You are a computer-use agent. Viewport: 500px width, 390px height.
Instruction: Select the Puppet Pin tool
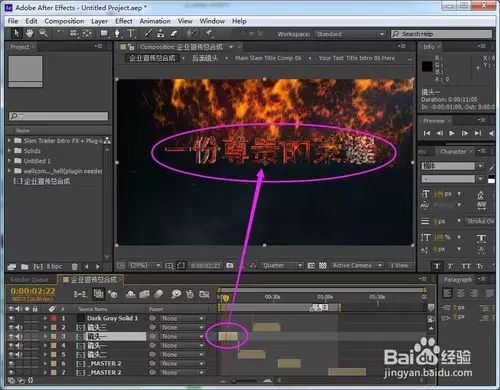(x=209, y=33)
